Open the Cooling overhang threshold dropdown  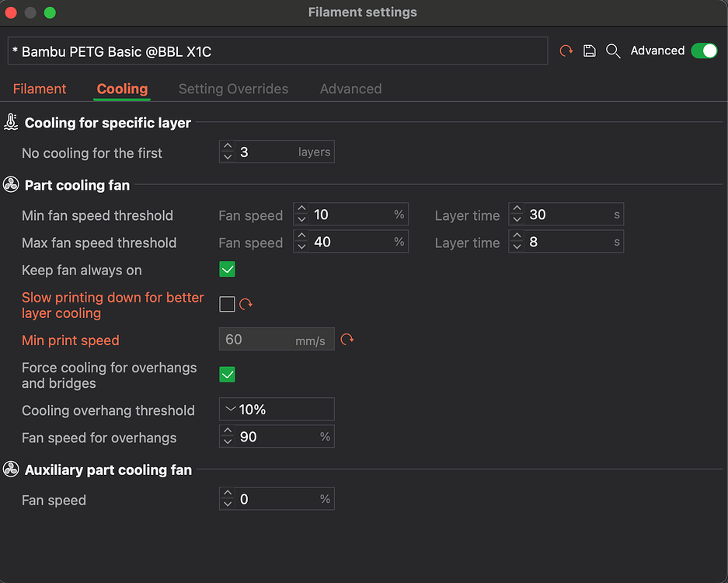[277, 409]
